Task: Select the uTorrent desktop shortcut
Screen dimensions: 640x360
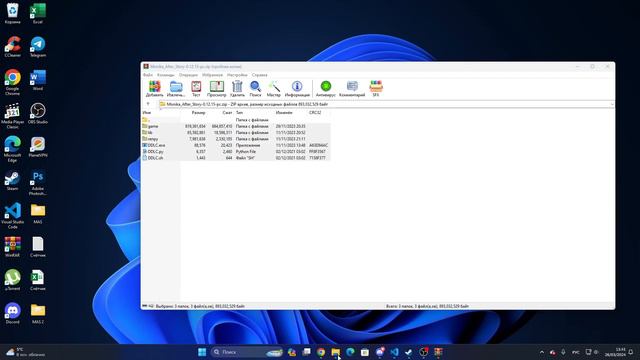Action: [x=13, y=280]
